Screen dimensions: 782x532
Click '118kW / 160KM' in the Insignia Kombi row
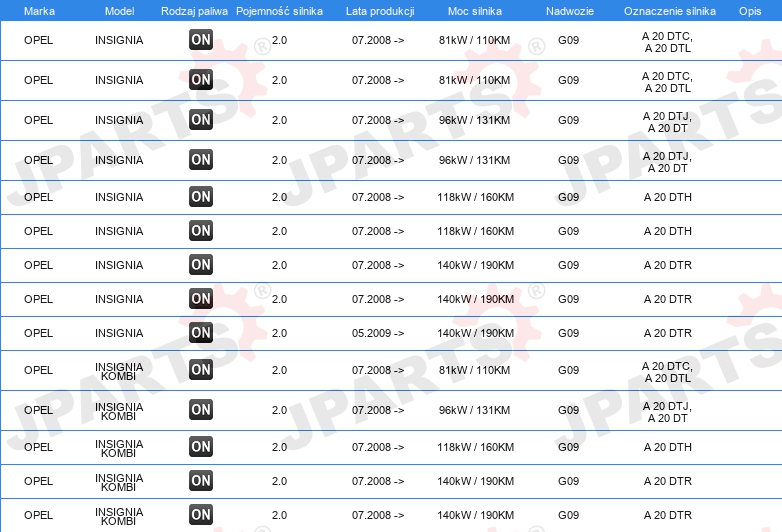475,447
